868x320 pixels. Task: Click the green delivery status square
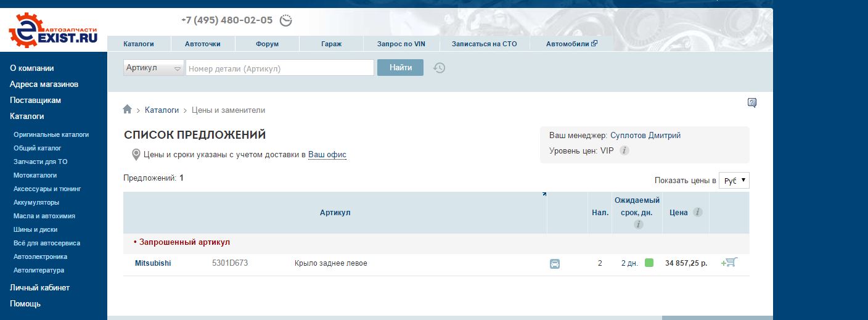[x=649, y=263]
